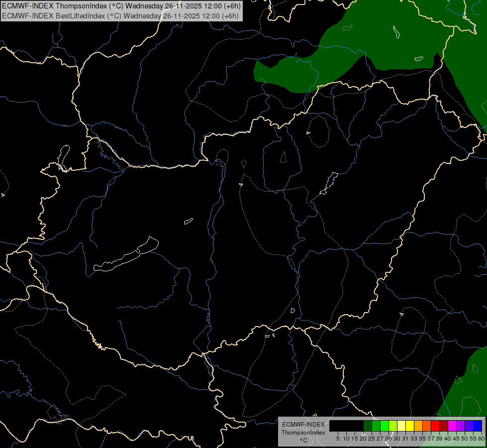Click the legend value 50
The image size is (487, 448).
(465, 439)
